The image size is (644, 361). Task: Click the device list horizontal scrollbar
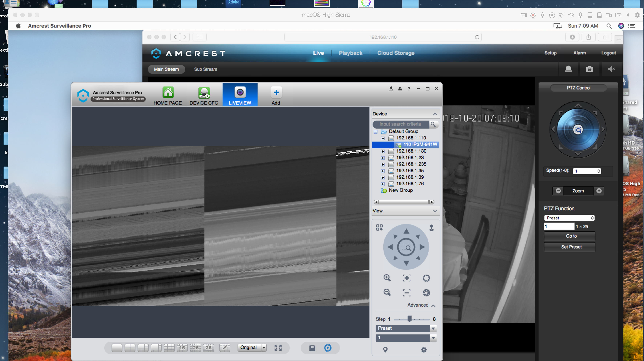(404, 202)
